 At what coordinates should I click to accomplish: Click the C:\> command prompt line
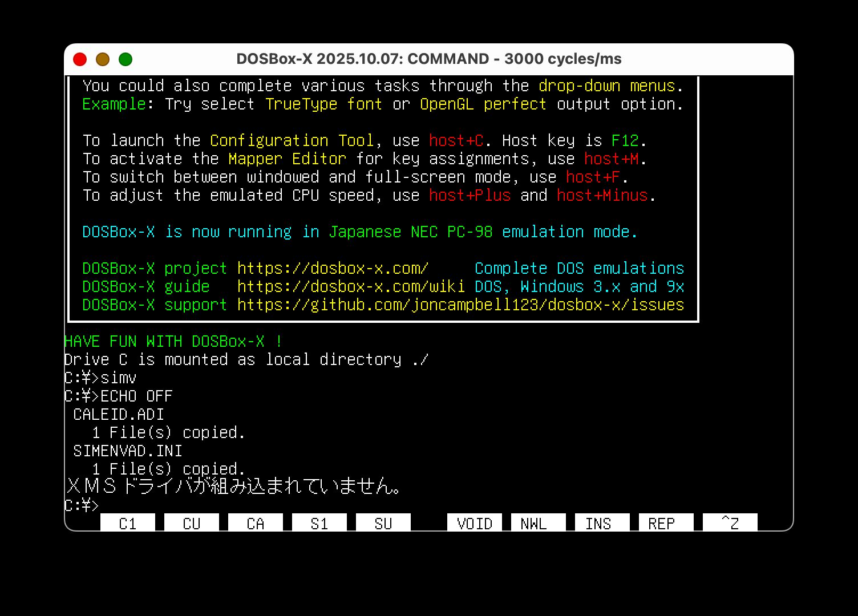point(82,505)
